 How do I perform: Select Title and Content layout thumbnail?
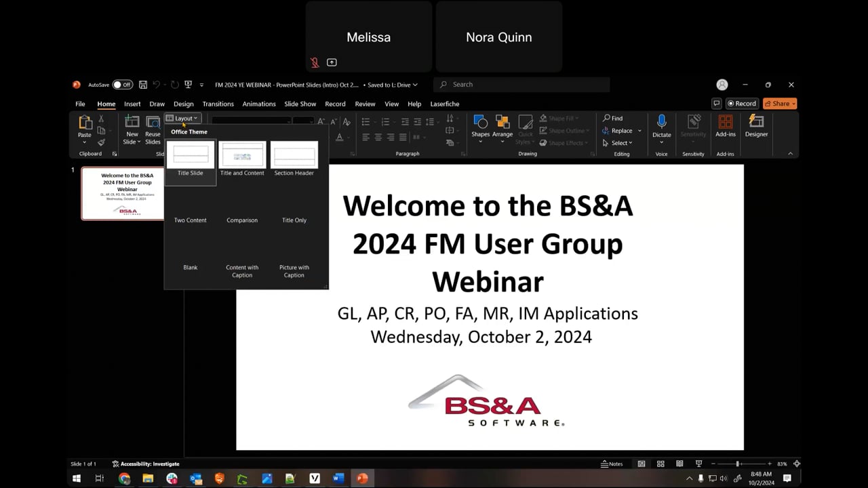pyautogui.click(x=242, y=155)
